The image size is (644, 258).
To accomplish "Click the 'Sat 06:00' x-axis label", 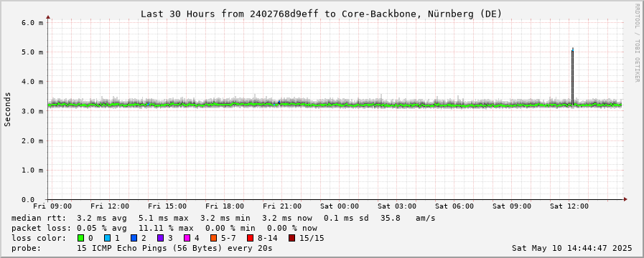I will (454, 206).
